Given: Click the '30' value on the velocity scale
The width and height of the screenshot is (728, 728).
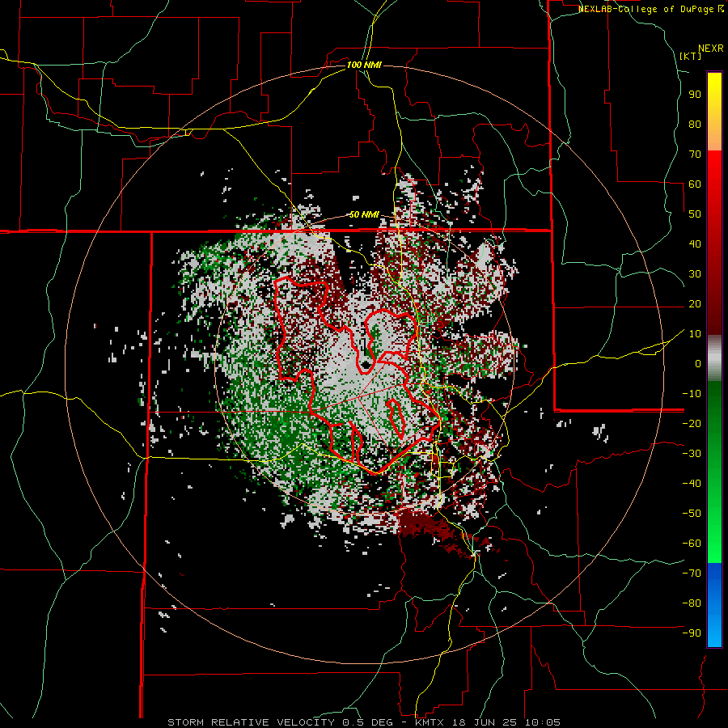Looking at the screenshot, I should point(695,274).
